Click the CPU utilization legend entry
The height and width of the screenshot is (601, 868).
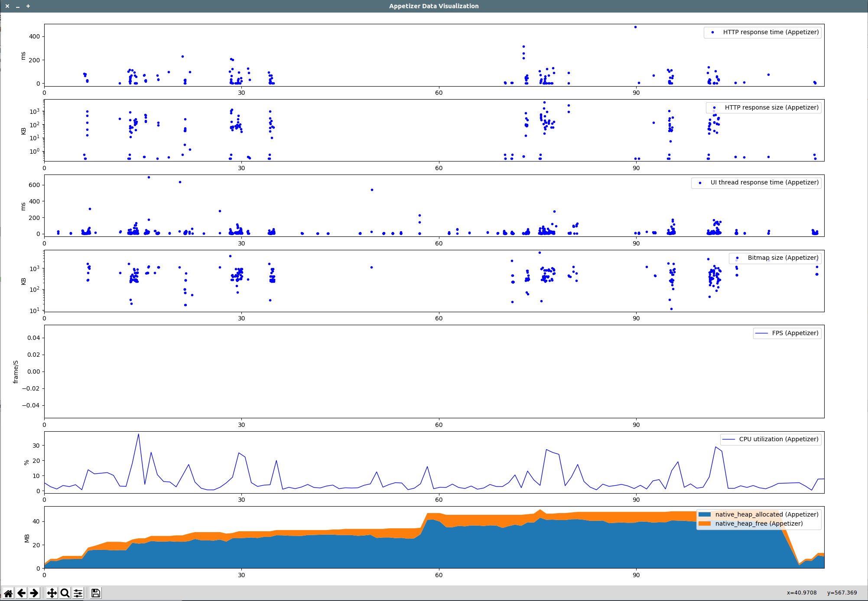coord(778,439)
